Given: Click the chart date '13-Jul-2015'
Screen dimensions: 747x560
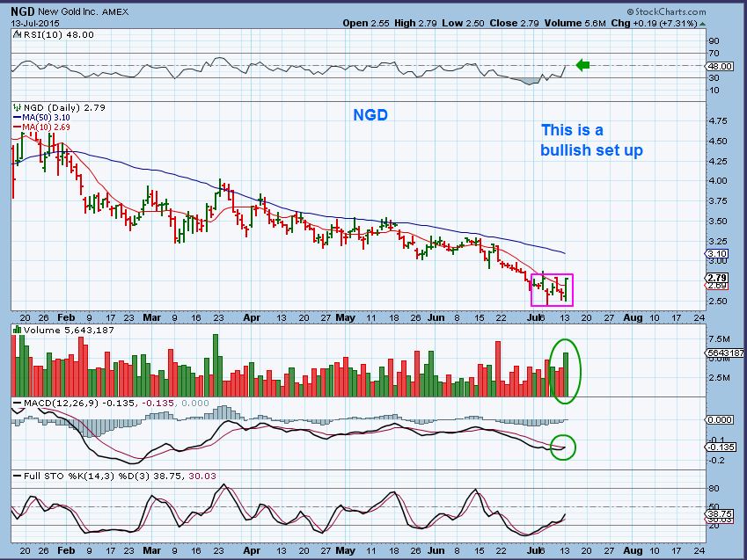Looking at the screenshot, I should click(x=36, y=23).
